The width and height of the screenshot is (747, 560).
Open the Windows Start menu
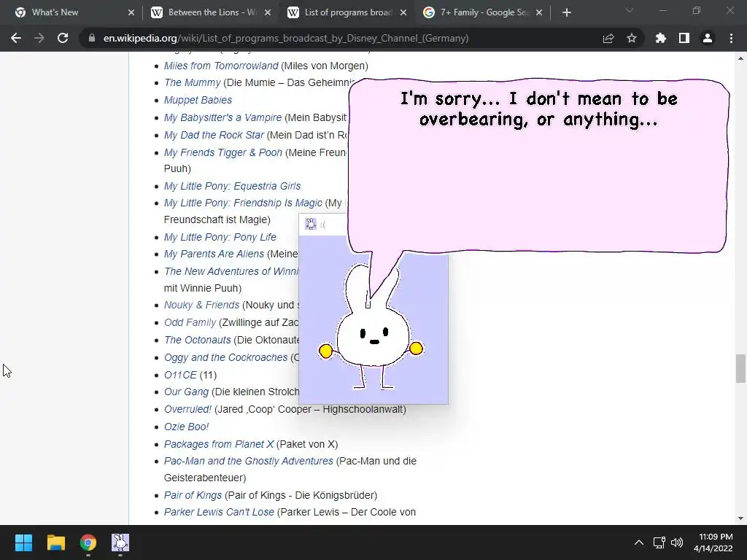tap(23, 542)
